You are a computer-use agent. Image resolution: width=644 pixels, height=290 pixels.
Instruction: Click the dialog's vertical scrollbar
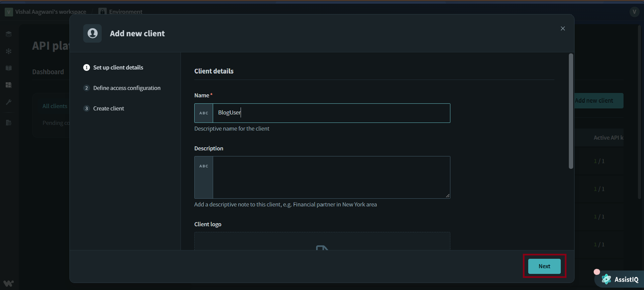[571, 111]
